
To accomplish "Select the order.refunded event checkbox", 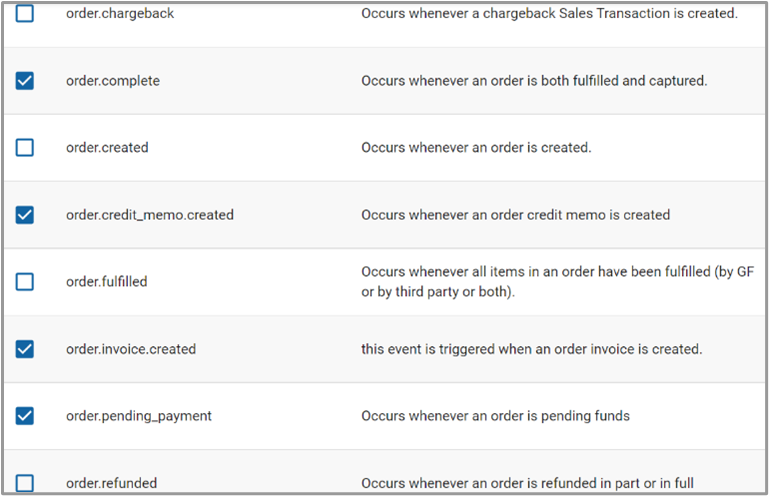I will point(25,483).
